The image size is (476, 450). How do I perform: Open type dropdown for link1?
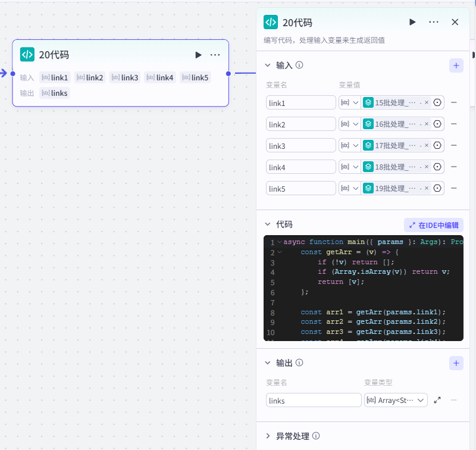click(x=350, y=102)
